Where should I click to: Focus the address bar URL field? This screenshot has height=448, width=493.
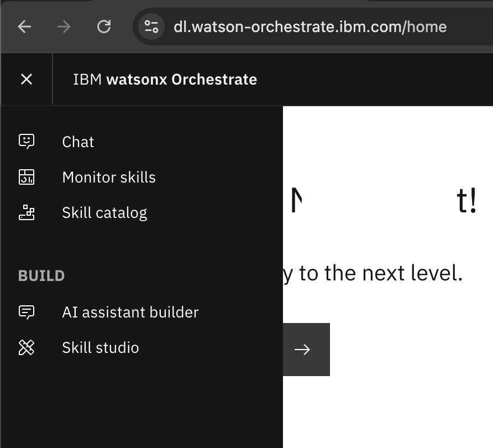coord(310,27)
